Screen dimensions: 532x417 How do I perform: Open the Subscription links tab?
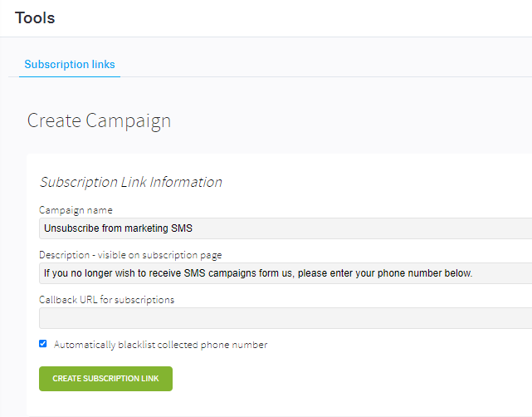pos(70,64)
